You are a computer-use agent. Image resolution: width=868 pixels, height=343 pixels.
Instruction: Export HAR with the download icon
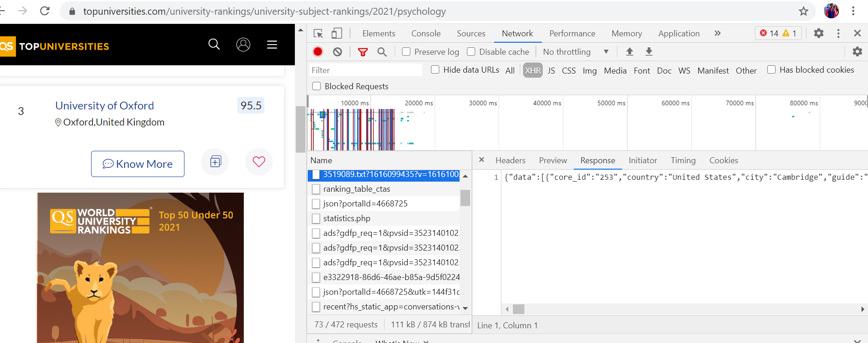point(649,52)
